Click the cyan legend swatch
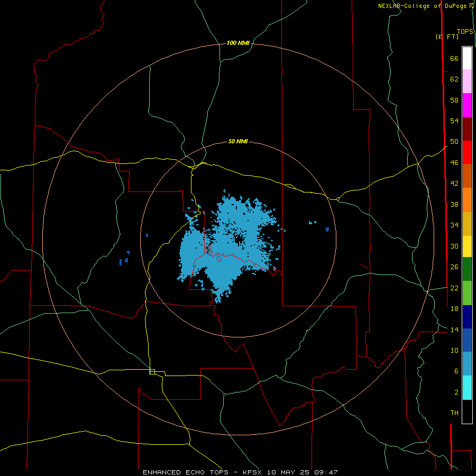Screen dimensions: 476x476 tap(467, 388)
